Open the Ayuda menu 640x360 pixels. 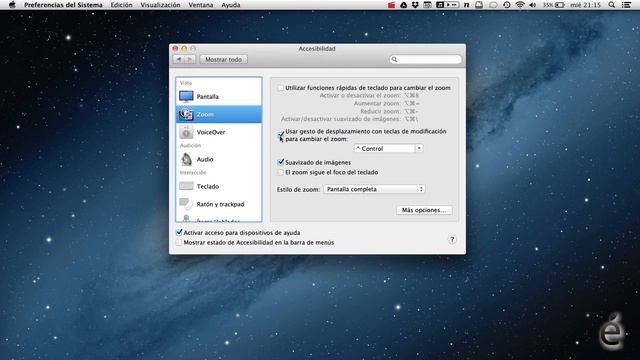[231, 5]
